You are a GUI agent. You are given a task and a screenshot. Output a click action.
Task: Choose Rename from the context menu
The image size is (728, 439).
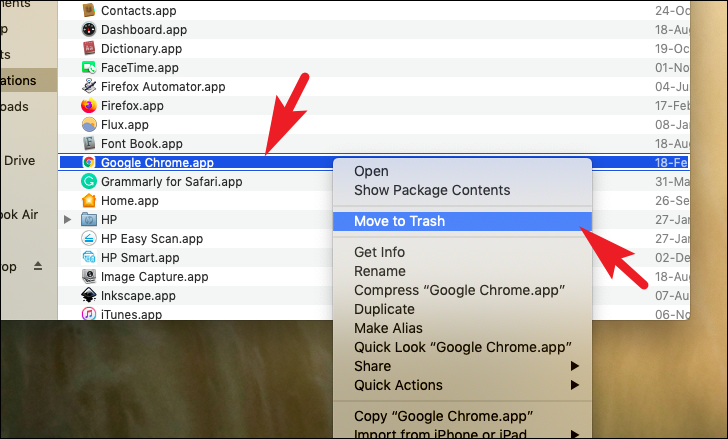point(462,271)
